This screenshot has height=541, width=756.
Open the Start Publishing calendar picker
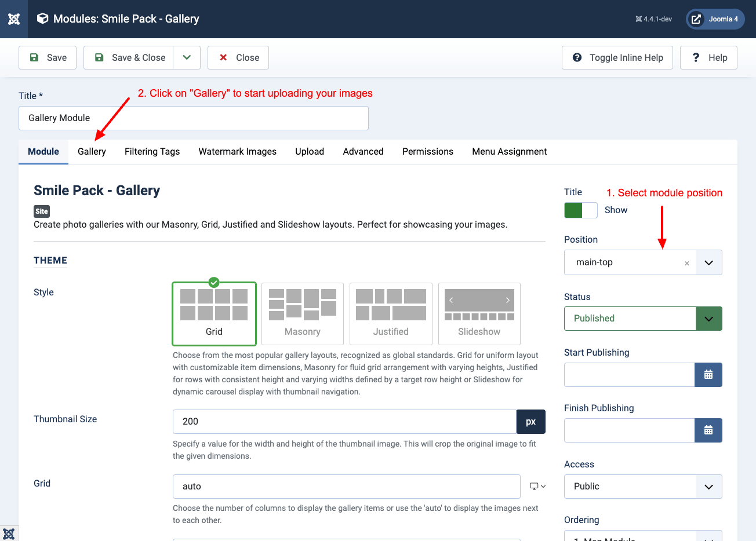pyautogui.click(x=708, y=375)
